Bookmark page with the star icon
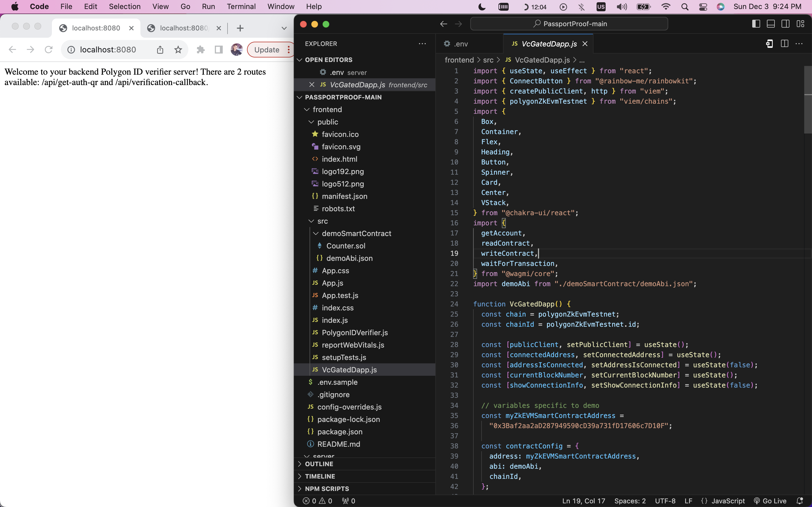The image size is (812, 507). [x=178, y=50]
